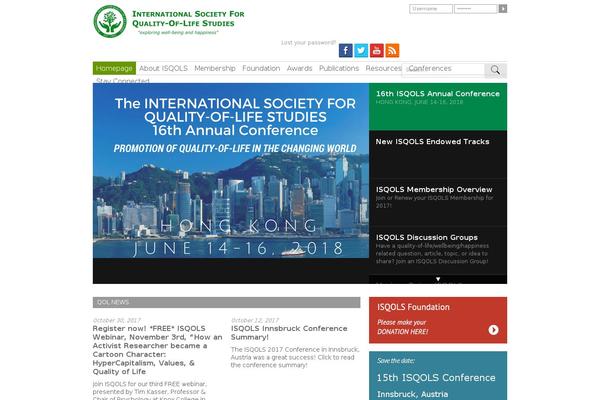Screen dimensions: 600x400
Task: Click the password input field
Action: pyautogui.click(x=476, y=8)
